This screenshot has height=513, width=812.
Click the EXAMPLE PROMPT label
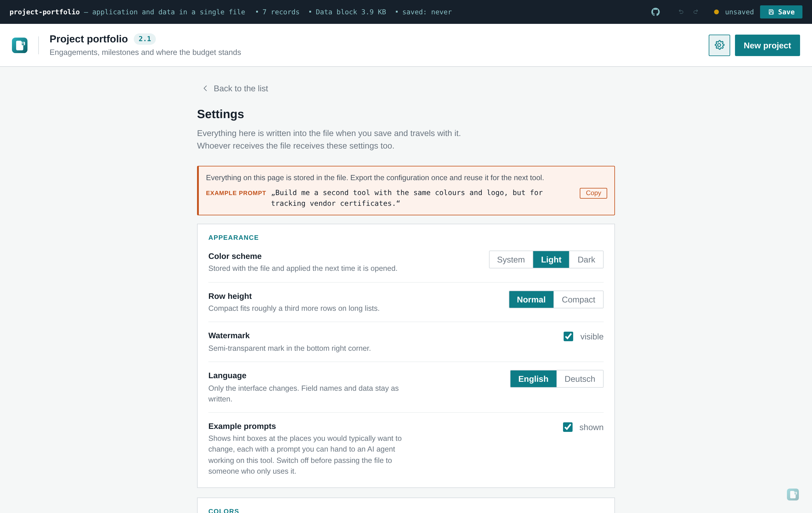pos(236,193)
